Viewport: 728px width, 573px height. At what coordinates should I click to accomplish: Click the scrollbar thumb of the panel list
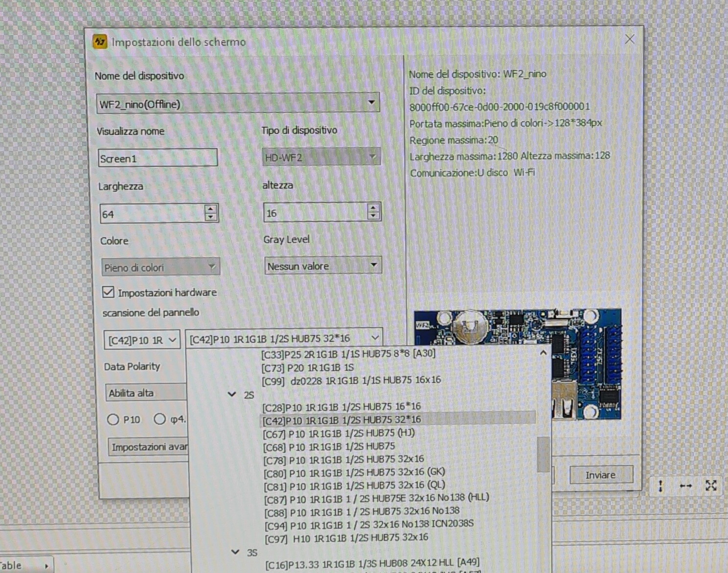coord(543,454)
